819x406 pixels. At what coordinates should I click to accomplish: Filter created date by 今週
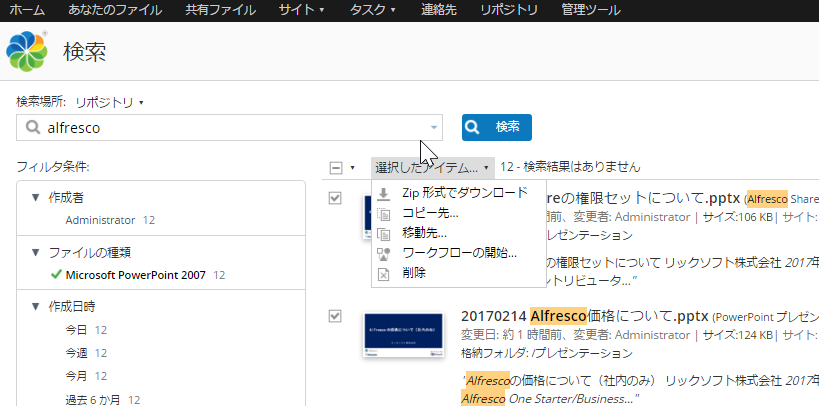coord(76,353)
